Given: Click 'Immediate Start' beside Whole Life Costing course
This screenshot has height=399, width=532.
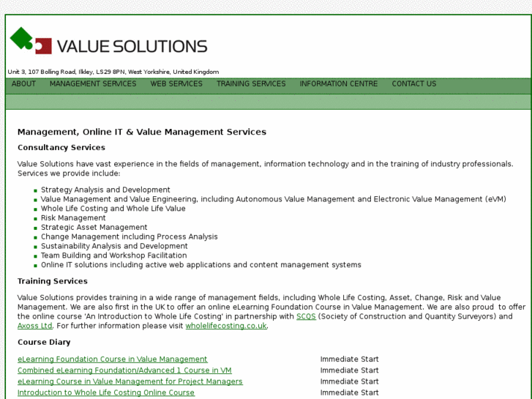Looking at the screenshot, I should (x=350, y=393).
